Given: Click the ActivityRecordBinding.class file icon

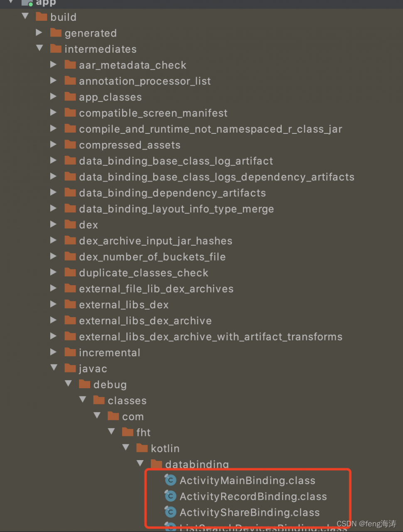Looking at the screenshot, I should [x=170, y=496].
